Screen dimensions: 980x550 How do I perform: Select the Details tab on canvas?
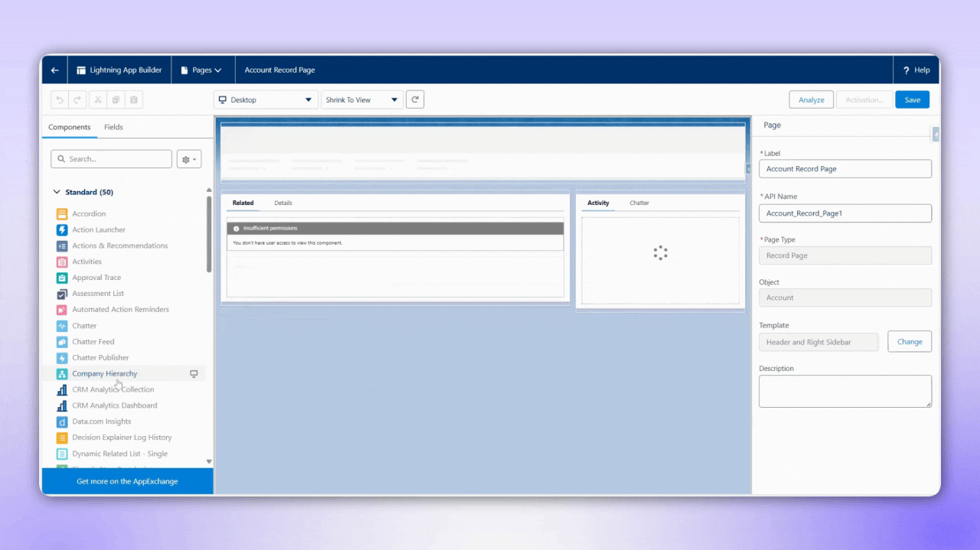point(283,203)
